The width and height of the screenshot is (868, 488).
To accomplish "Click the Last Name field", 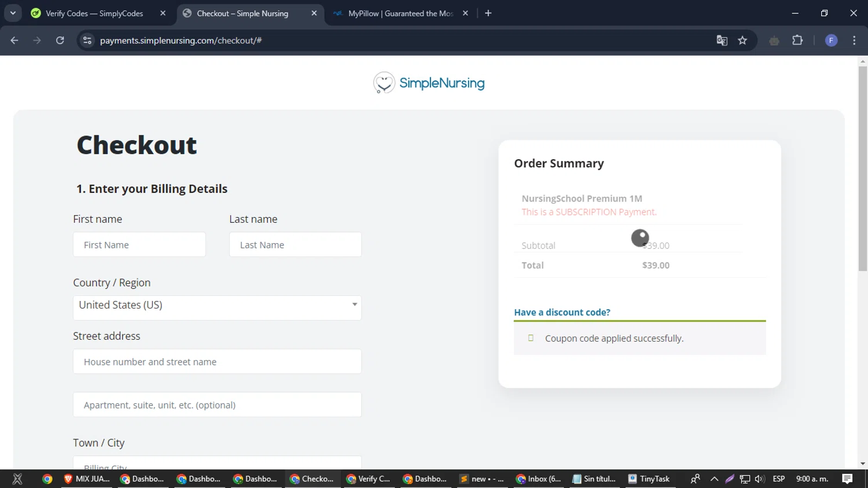I will 295,245.
